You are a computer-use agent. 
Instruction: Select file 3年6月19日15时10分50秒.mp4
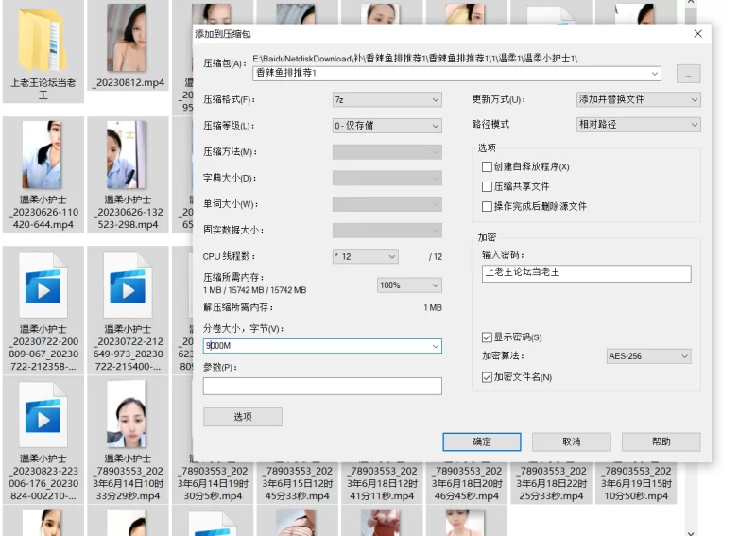click(636, 483)
